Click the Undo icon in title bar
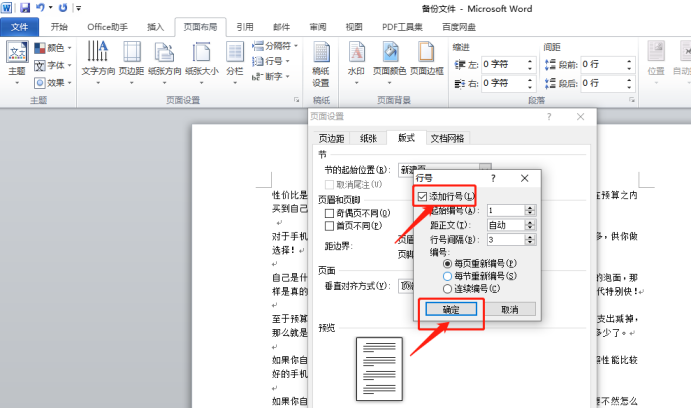The image size is (692, 409). click(x=40, y=8)
